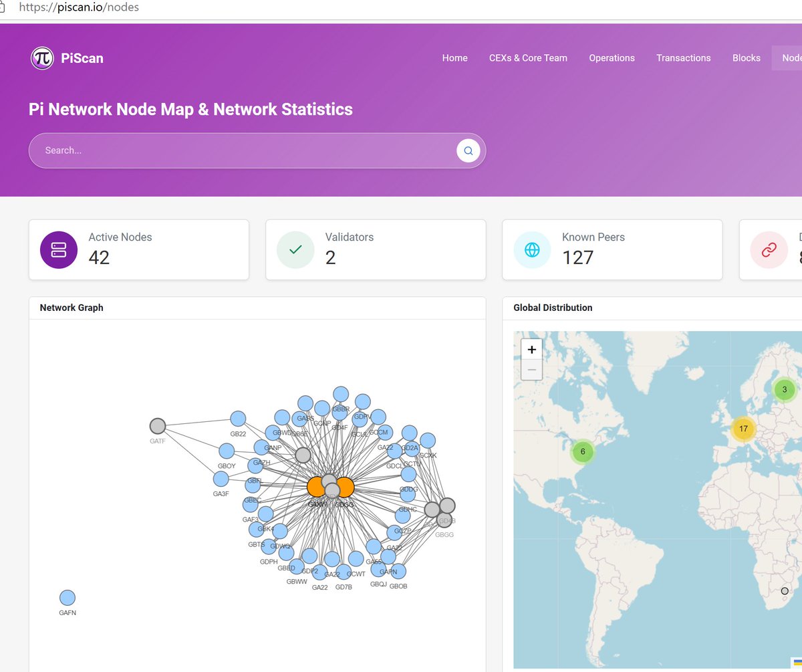Click the Global Distribution panel heading
802x672 pixels.
(553, 308)
